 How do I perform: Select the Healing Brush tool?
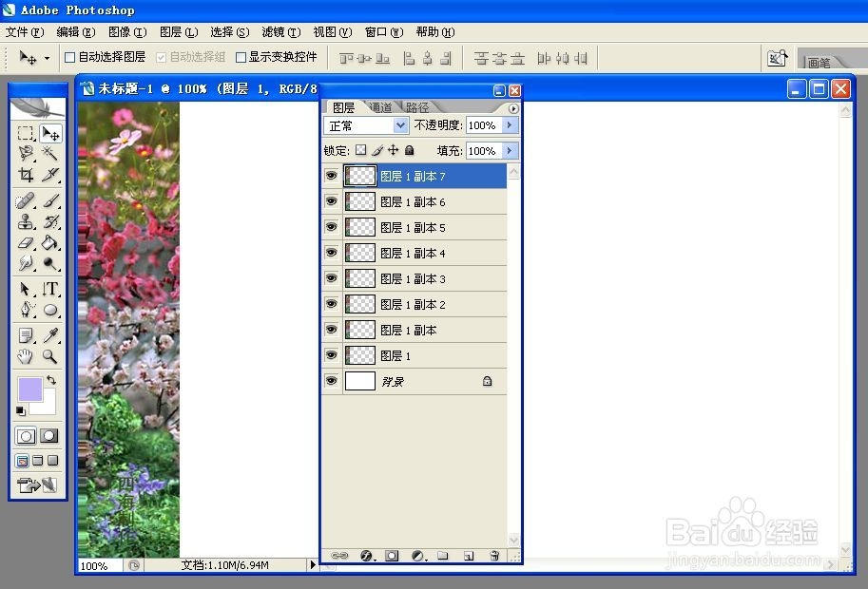[26, 200]
